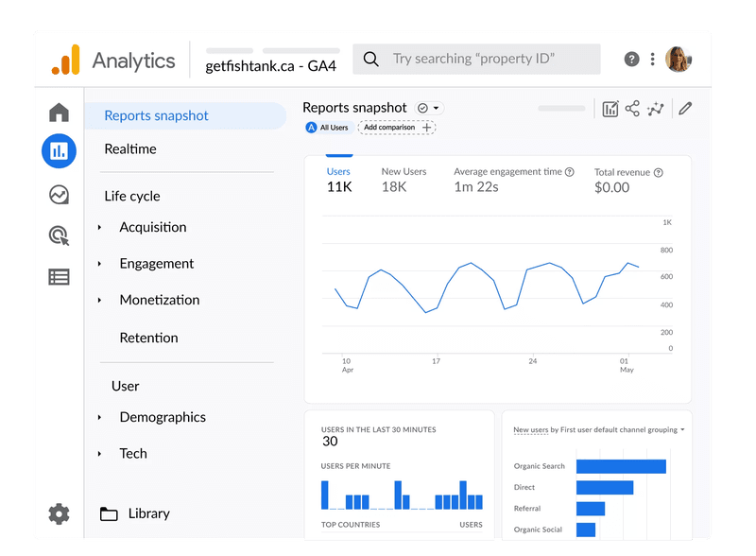756x556 pixels.
Task: Open the Explore sidebar icon
Action: [x=58, y=194]
